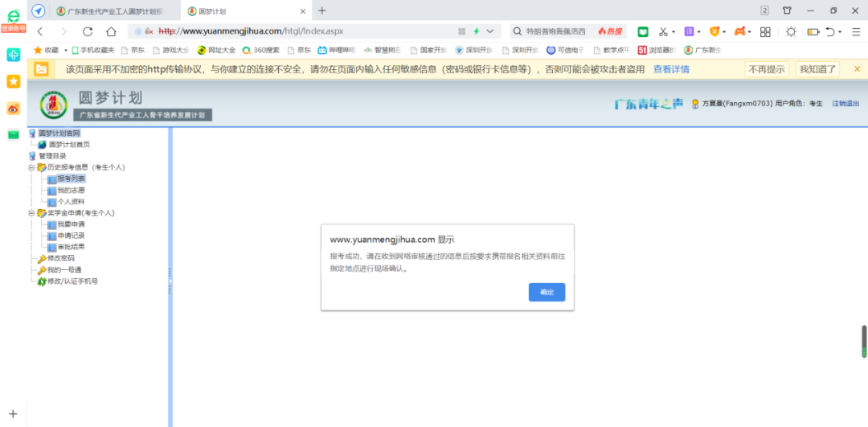Click the browser refresh icon
This screenshot has width=868, height=427.
tap(88, 31)
